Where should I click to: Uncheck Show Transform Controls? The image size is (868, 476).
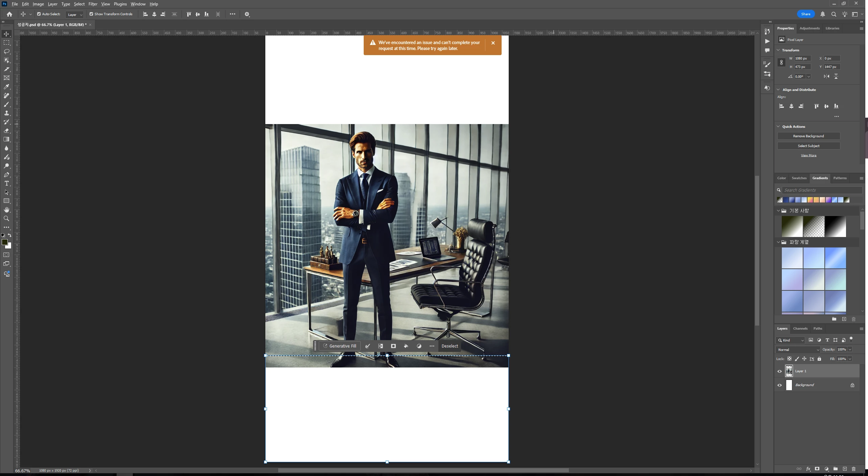(91, 14)
